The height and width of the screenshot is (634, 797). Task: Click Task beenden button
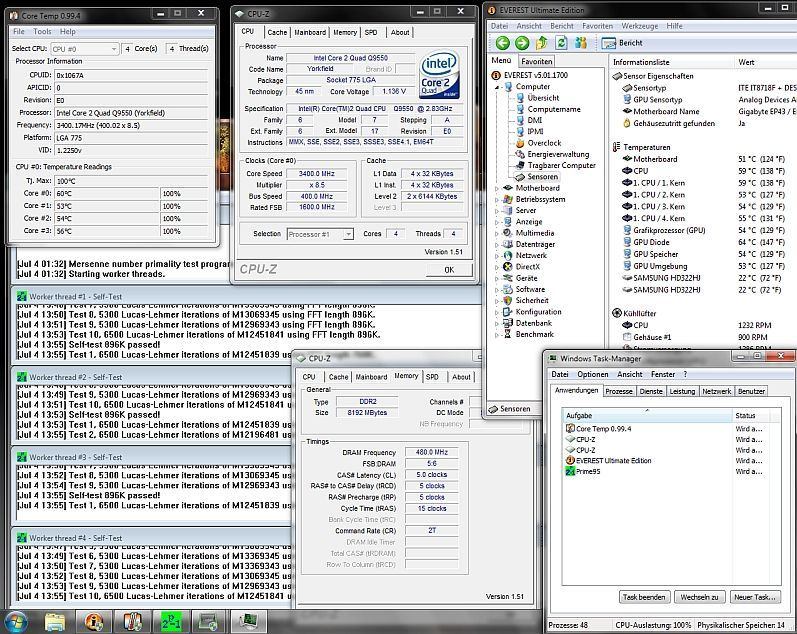point(644,597)
